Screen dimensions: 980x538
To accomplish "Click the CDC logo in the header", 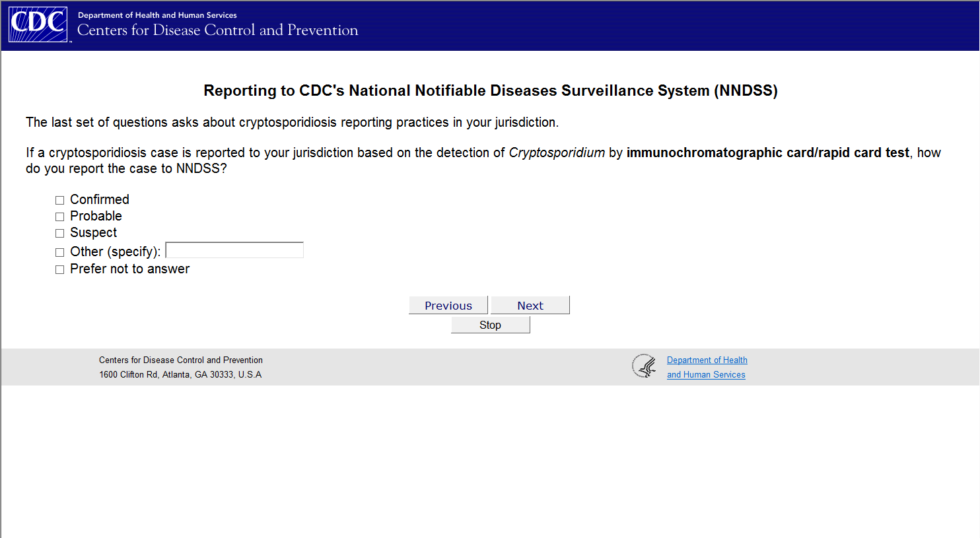I will pyautogui.click(x=38, y=24).
